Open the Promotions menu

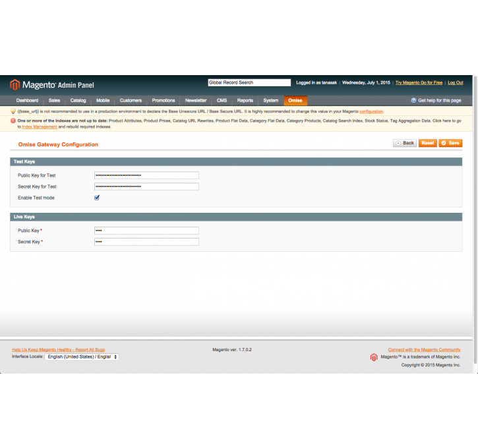coord(164,101)
